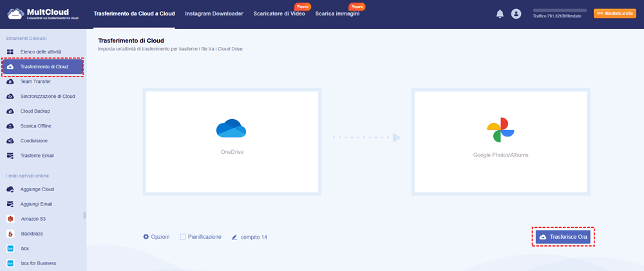Click the OneDrive cloud logo

tap(231, 128)
